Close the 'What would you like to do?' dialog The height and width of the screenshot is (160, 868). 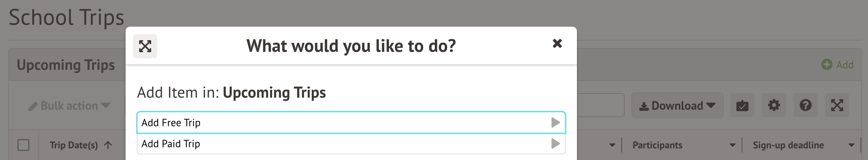pyautogui.click(x=557, y=44)
